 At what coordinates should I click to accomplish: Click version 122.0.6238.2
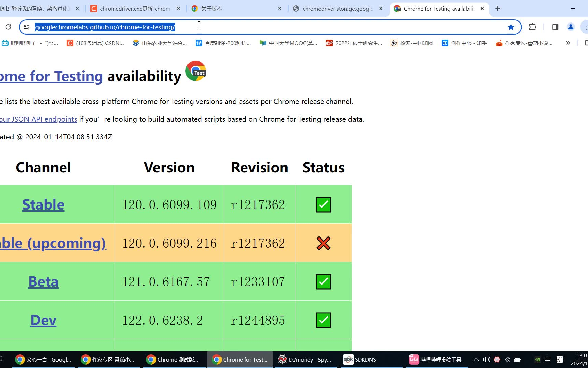pyautogui.click(x=163, y=320)
